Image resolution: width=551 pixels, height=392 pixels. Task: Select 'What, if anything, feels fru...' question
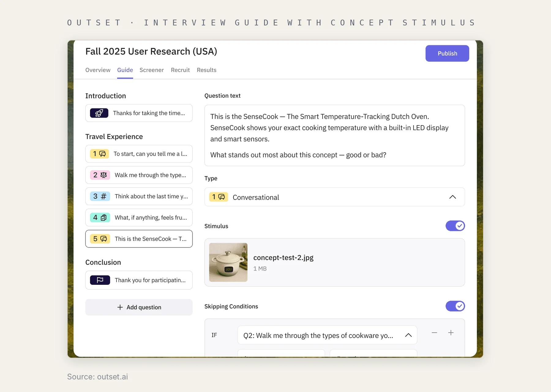point(139,217)
